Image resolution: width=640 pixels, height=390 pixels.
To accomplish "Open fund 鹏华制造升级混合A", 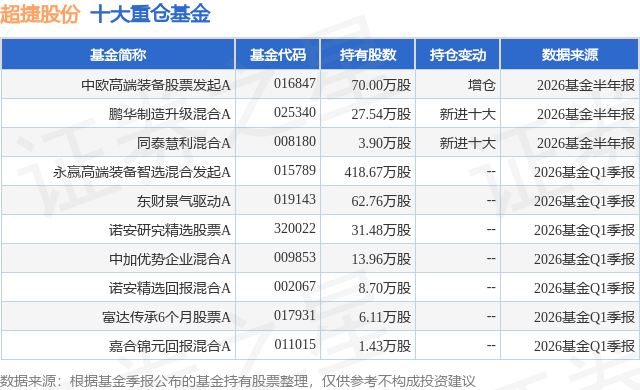I will 170,114.
